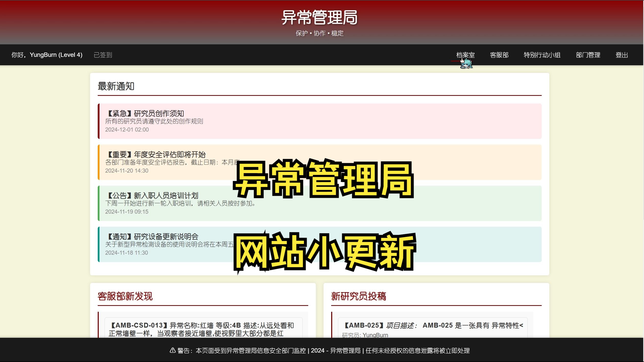
Task: Click the 保护 • 协作 • 稳定 slogan
Action: tap(319, 33)
